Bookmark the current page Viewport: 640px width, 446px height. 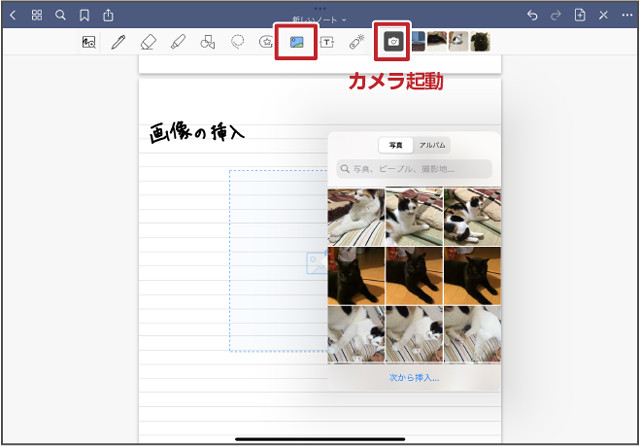84,15
